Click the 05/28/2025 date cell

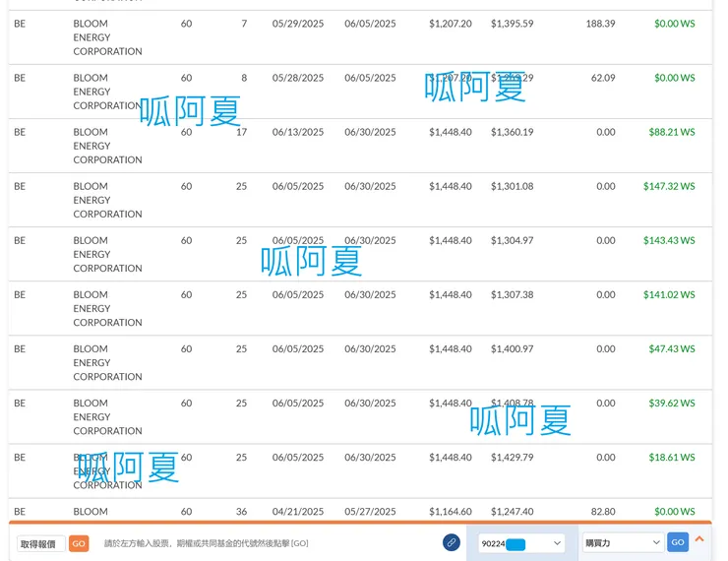[x=298, y=78]
